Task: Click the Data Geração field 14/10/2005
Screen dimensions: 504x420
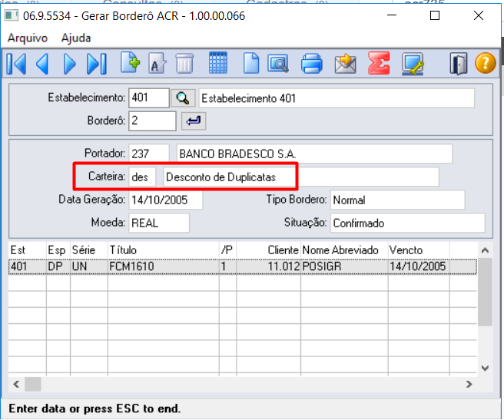Action: (165, 200)
